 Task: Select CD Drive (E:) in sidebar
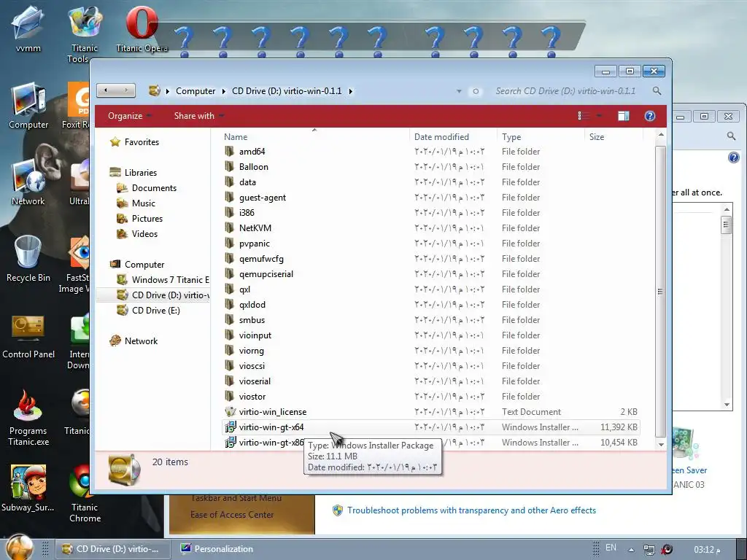coord(156,310)
